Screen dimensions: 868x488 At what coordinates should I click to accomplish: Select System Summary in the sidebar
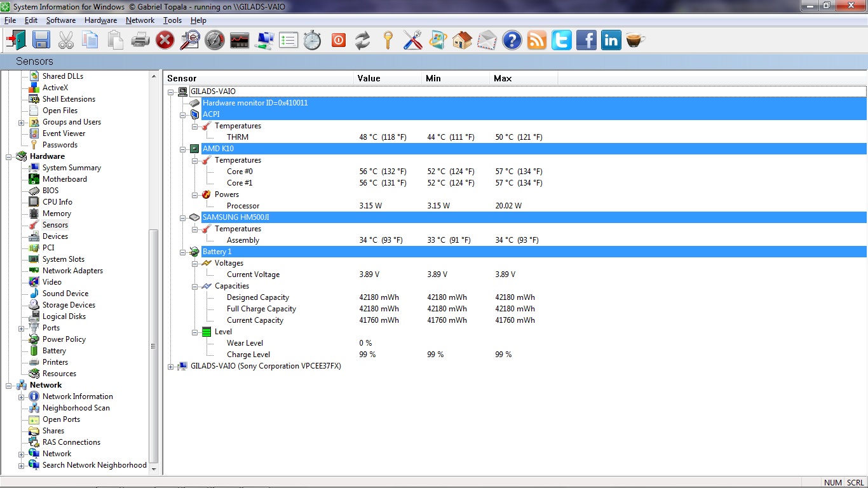coord(71,168)
